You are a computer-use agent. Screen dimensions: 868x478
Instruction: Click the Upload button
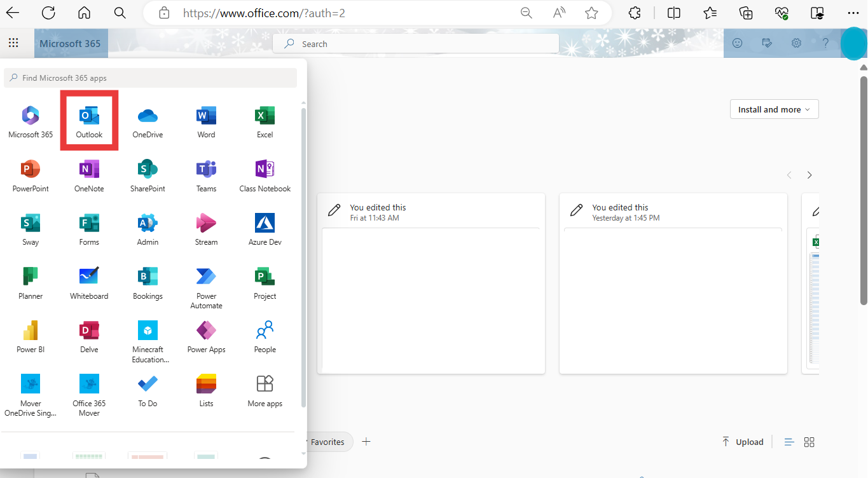pos(743,442)
